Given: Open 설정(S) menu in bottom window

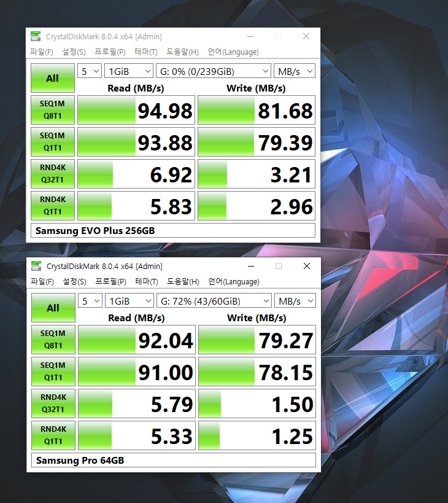Looking at the screenshot, I should pyautogui.click(x=75, y=282).
